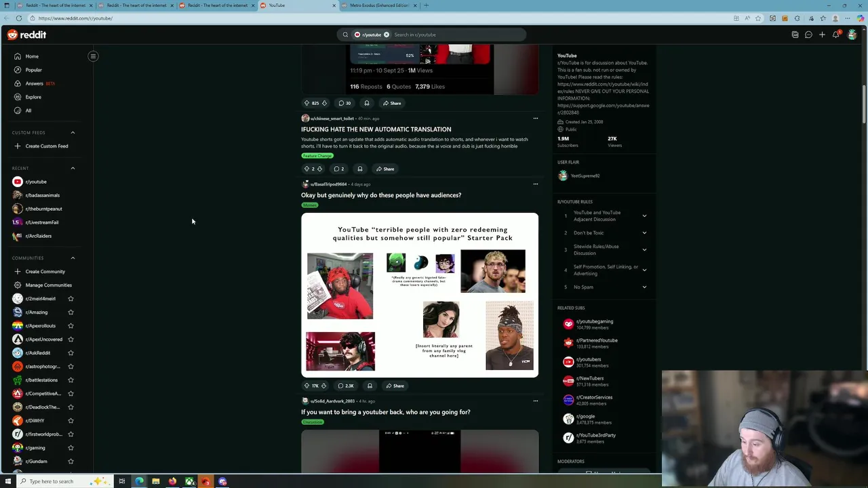The height and width of the screenshot is (488, 868).
Task: Remove the r/youtube search filter chip
Action: click(x=387, y=35)
